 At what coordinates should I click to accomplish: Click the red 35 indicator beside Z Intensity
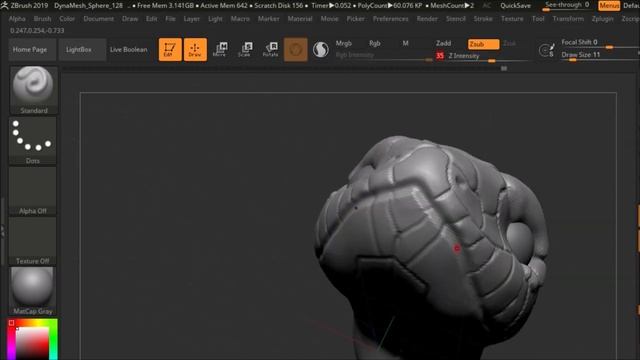[440, 56]
